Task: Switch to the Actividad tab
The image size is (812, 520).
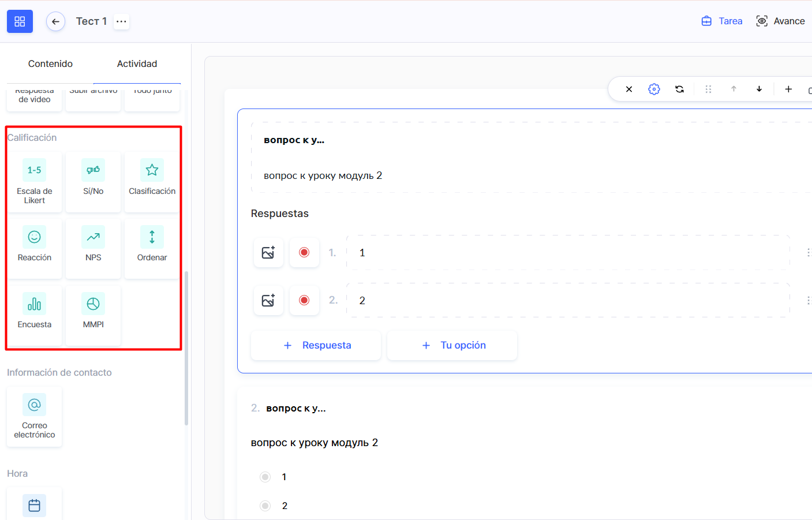Action: click(x=137, y=64)
